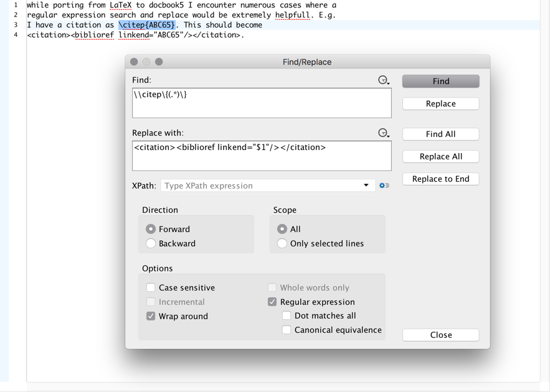Open the Replace with history clock icon
Viewport: 550px width, 392px height.
click(x=384, y=133)
